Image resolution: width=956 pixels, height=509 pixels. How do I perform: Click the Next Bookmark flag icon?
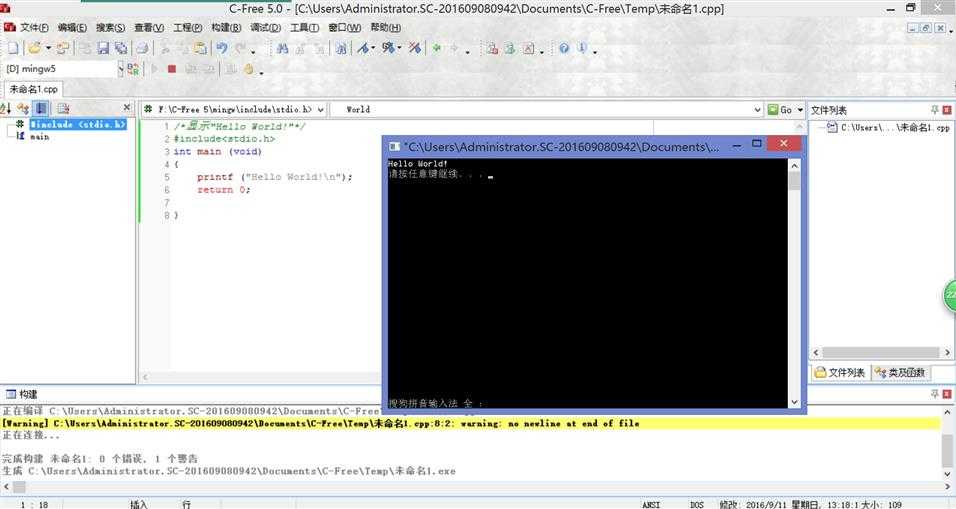(388, 48)
